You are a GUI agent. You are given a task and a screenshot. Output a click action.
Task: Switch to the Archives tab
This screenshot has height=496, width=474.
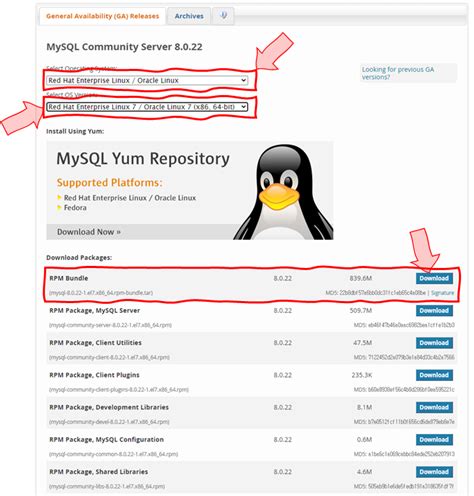(x=189, y=16)
